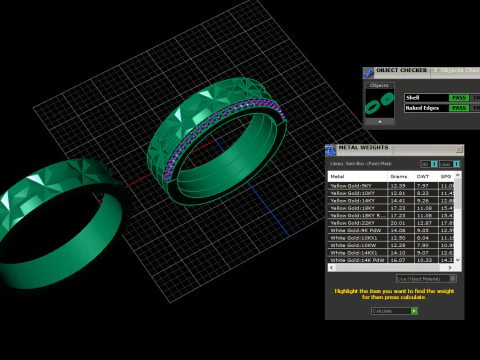Click PASS indicator for Shell check

(459, 98)
